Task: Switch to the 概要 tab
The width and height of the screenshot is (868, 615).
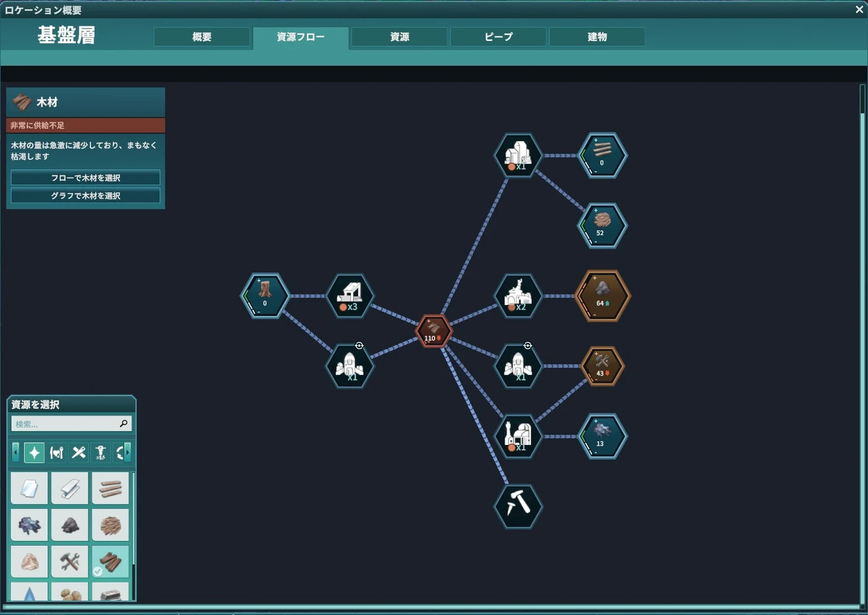Action: click(x=202, y=37)
